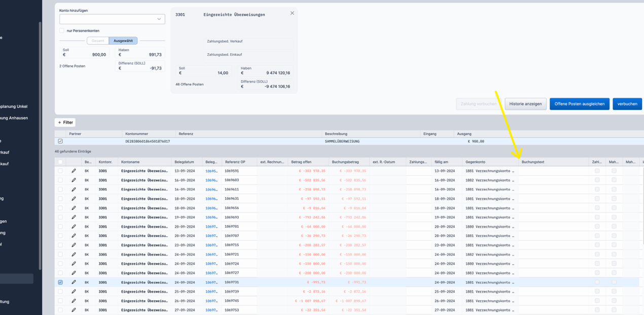Edit the entry with Referenz OP 1069701

coord(74,227)
